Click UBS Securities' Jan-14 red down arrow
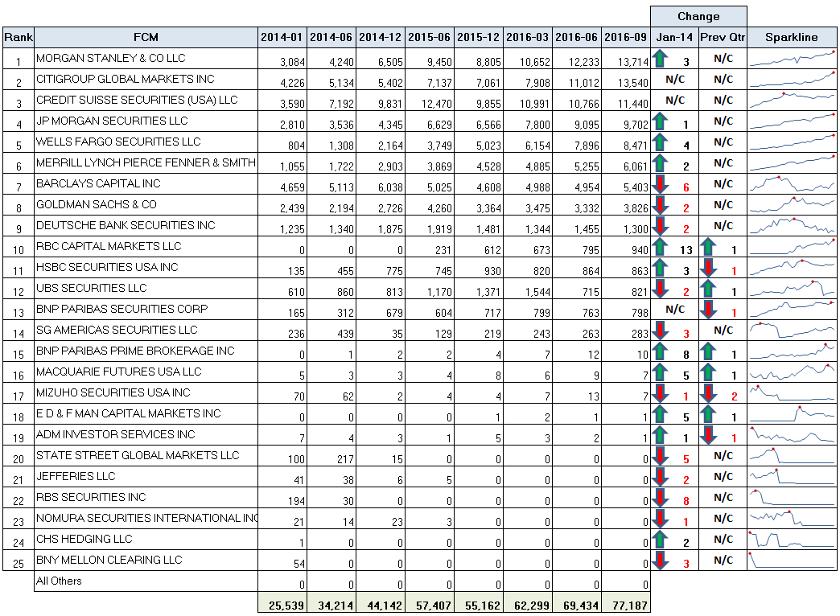840x616 pixels. click(660, 288)
